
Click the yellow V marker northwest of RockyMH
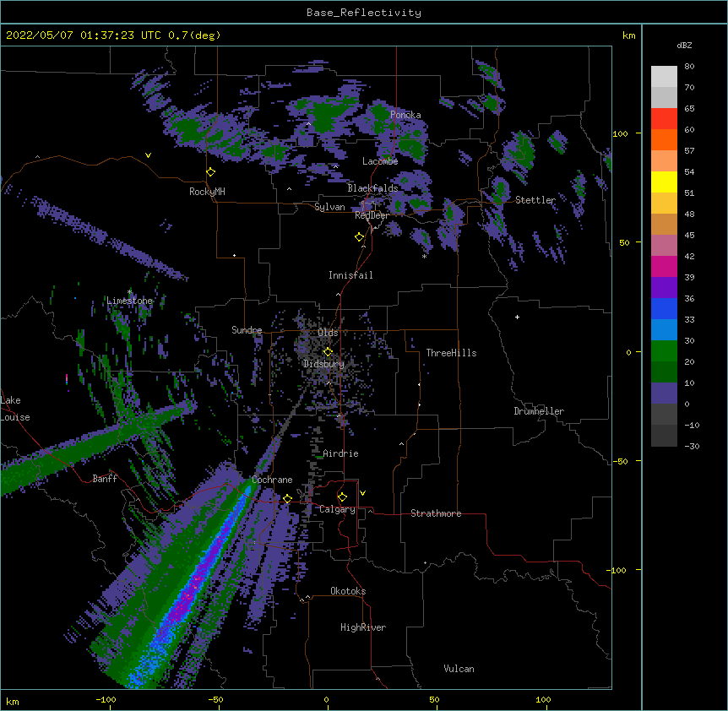point(148,155)
